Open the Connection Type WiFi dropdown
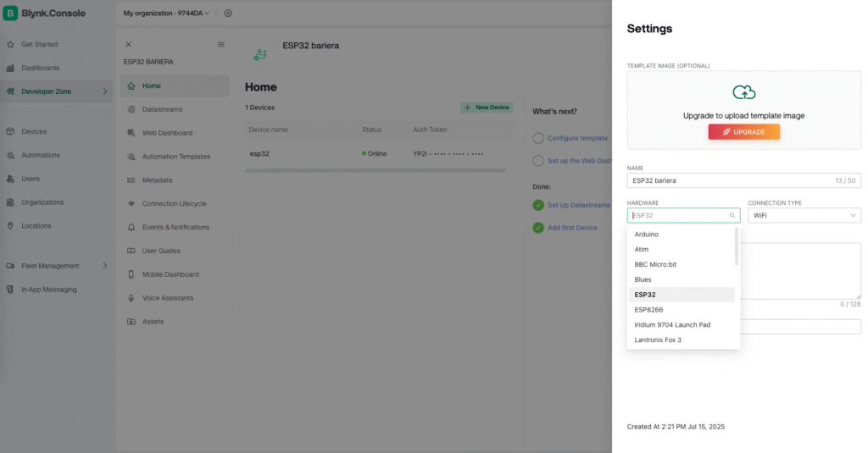The width and height of the screenshot is (868, 453). point(804,216)
